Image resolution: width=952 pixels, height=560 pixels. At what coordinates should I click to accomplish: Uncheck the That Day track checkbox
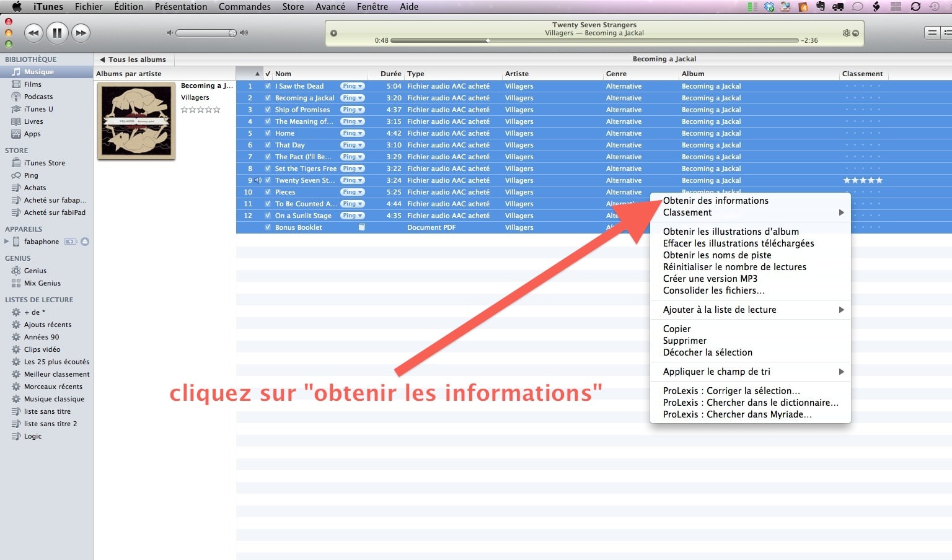click(268, 145)
